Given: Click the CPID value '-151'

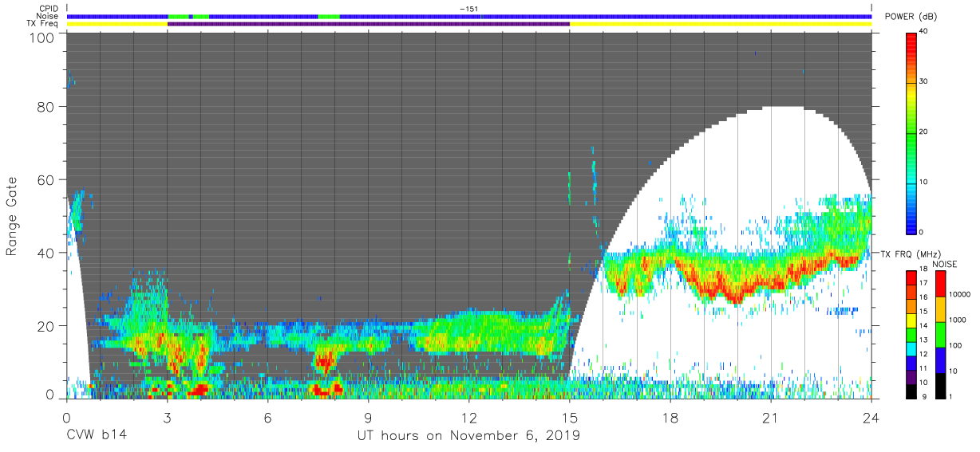Looking at the screenshot, I should point(469,8).
